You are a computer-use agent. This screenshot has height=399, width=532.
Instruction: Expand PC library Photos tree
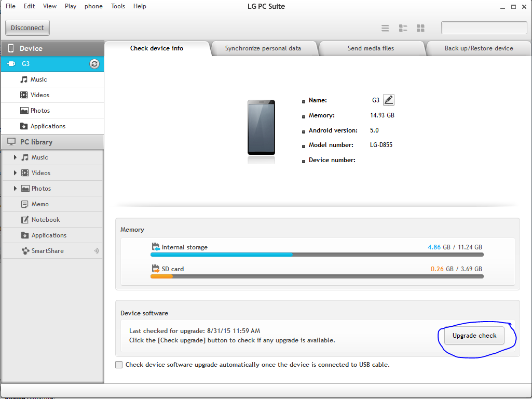click(x=15, y=189)
